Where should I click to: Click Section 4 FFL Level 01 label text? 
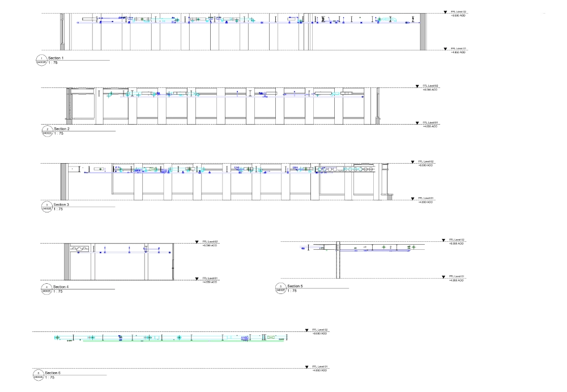coord(210,279)
